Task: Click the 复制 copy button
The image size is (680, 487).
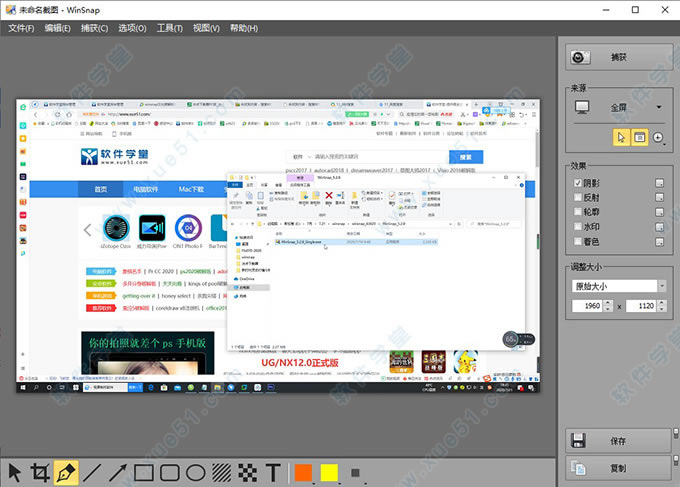Action: tap(618, 467)
